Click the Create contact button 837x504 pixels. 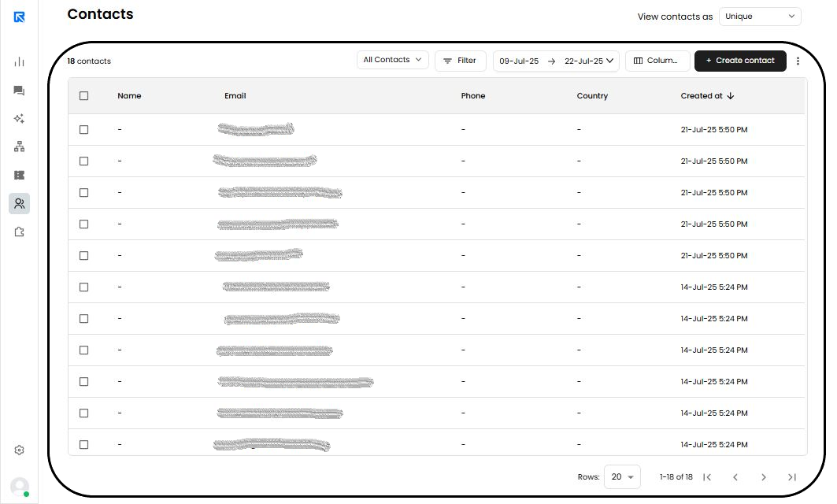739,61
